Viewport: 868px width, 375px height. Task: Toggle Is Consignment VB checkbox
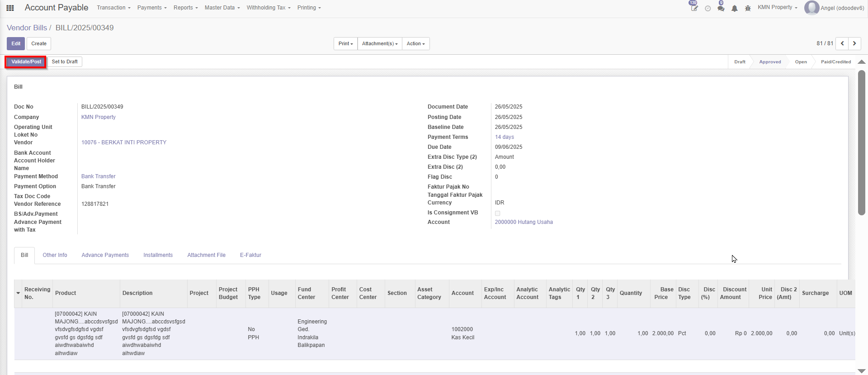[x=497, y=213]
